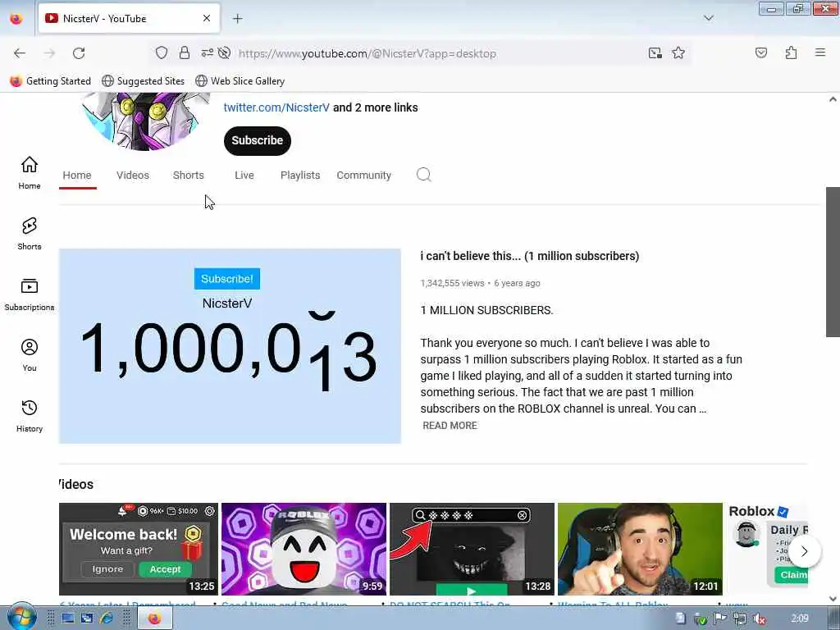Open the tracking protection shield icon
The width and height of the screenshot is (840, 630).
point(162,52)
